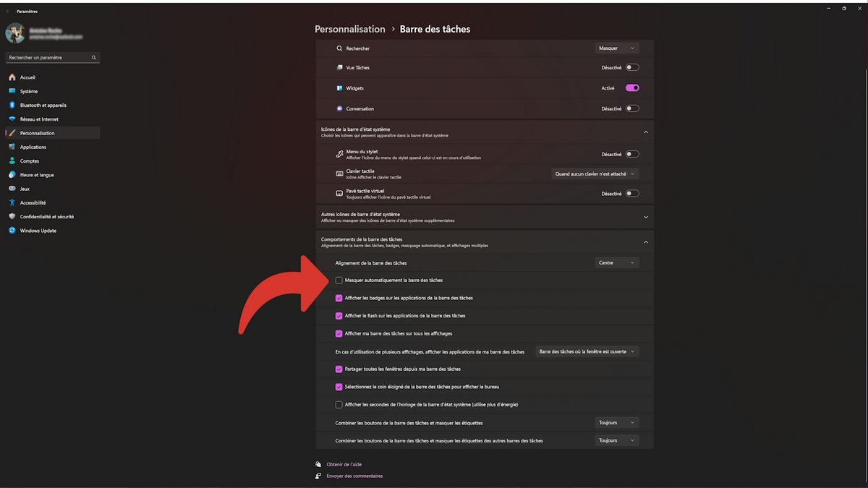Open Windows Update settings

point(53,231)
